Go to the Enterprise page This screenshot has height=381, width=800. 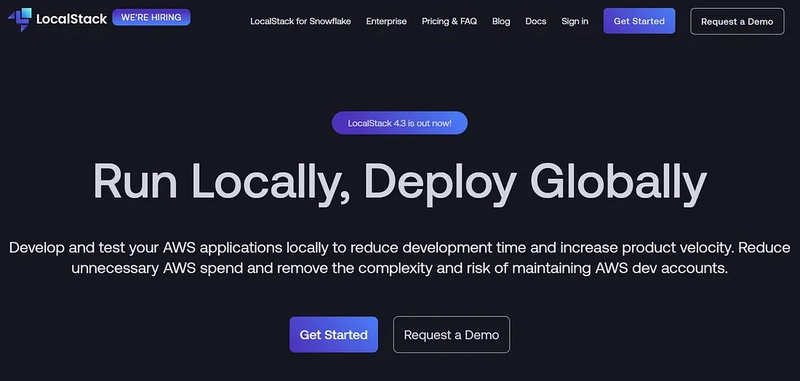point(386,21)
